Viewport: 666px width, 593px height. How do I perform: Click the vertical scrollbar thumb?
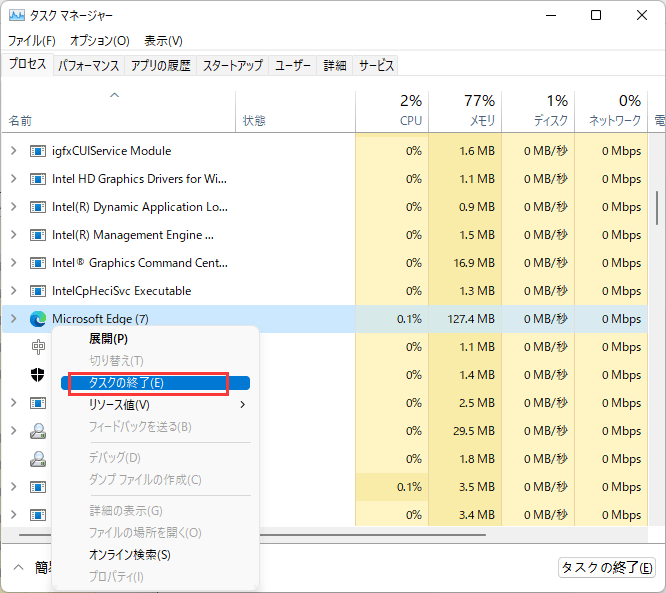(657, 208)
